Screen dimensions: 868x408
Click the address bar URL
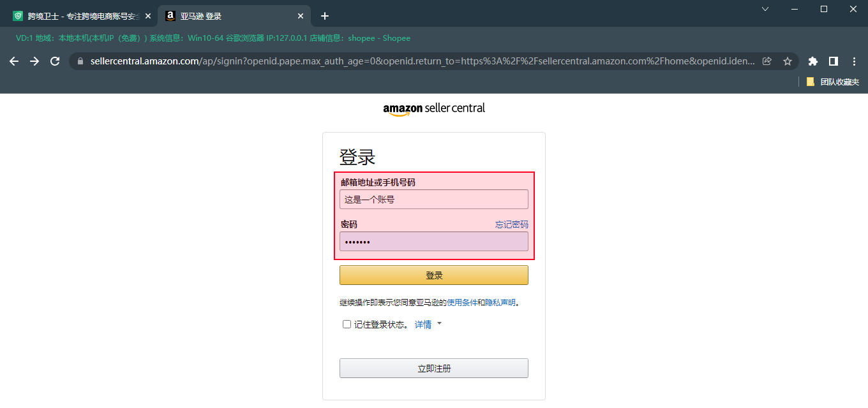(423, 61)
